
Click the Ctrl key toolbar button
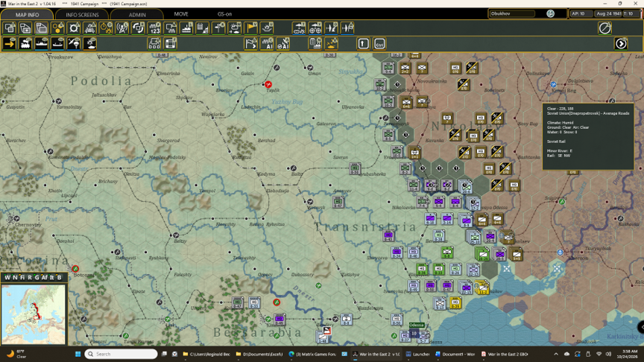pos(379,43)
